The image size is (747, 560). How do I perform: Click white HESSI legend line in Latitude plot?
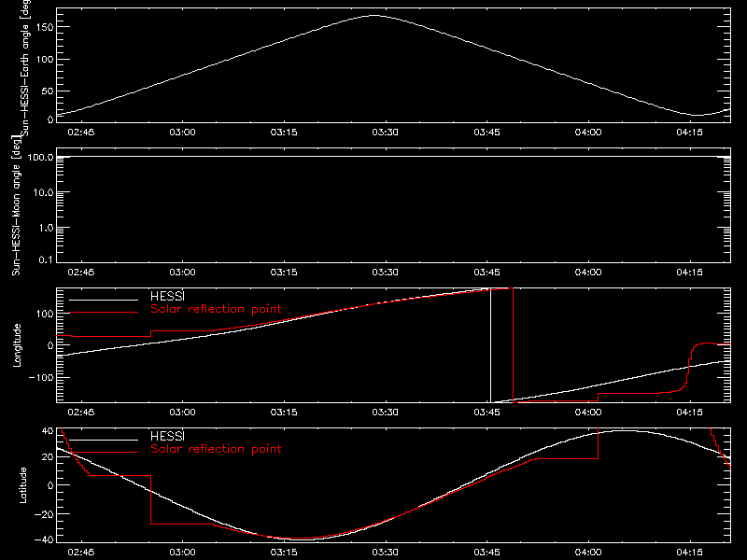click(x=104, y=440)
